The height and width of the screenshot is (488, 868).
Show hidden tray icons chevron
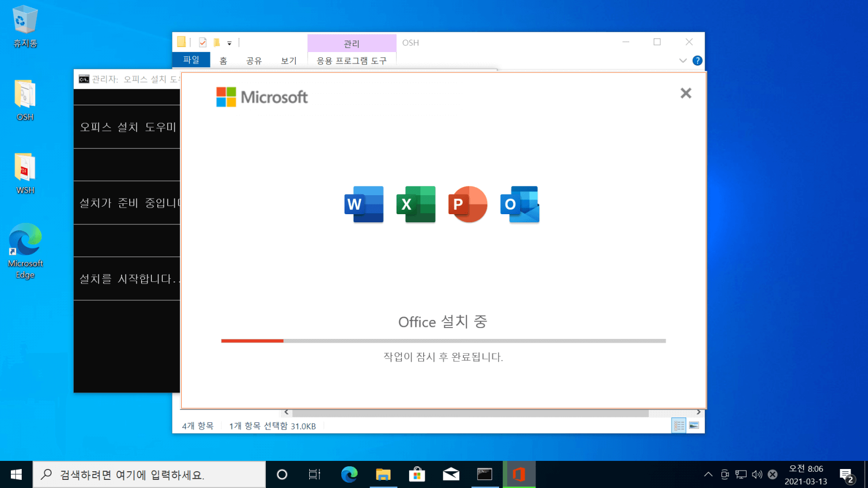708,474
